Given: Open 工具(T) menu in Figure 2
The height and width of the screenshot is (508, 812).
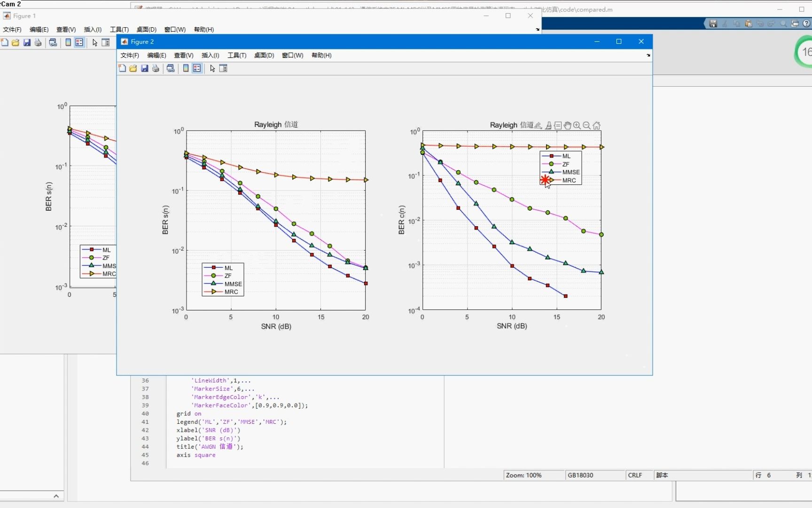Looking at the screenshot, I should pos(237,56).
